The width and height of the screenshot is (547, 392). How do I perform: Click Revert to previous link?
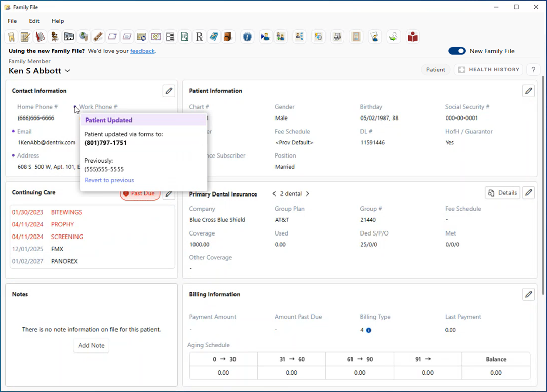click(x=109, y=180)
